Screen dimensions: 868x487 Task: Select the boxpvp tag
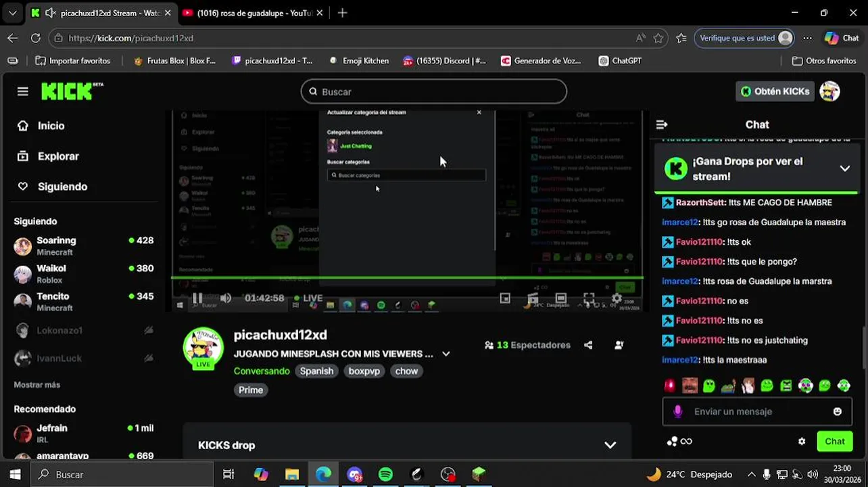coord(364,371)
